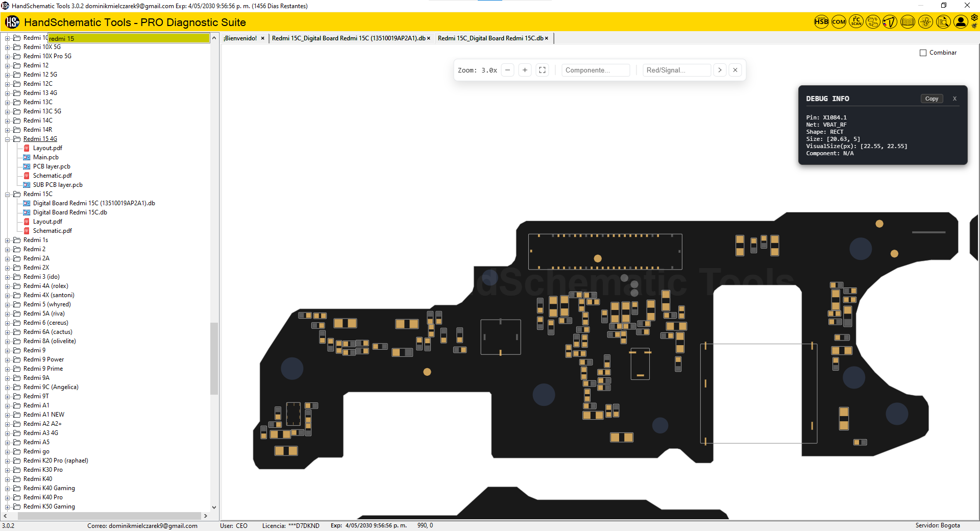The image size is (980, 531).
Task: Select the Redmi A2 A2+ folder
Action: pyautogui.click(x=42, y=424)
